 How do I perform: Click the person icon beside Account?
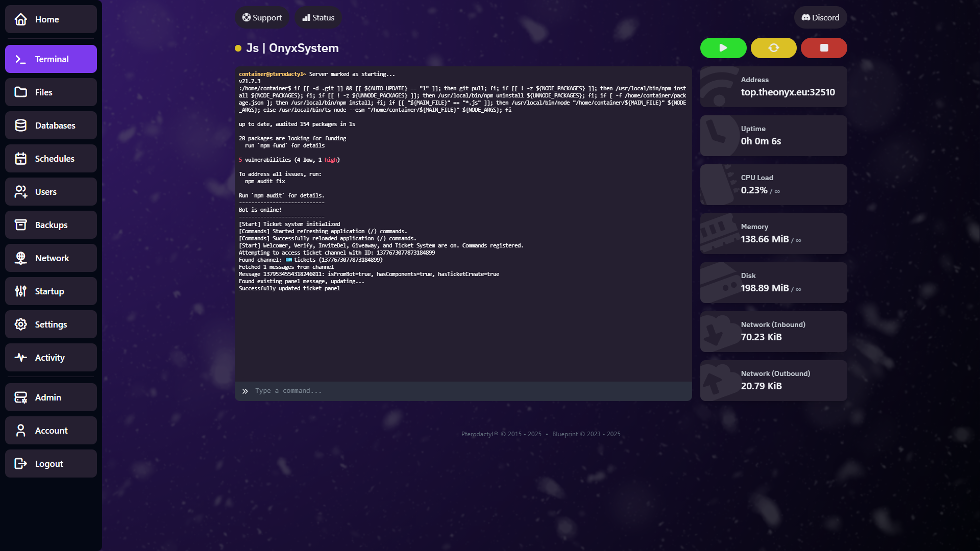pyautogui.click(x=21, y=431)
